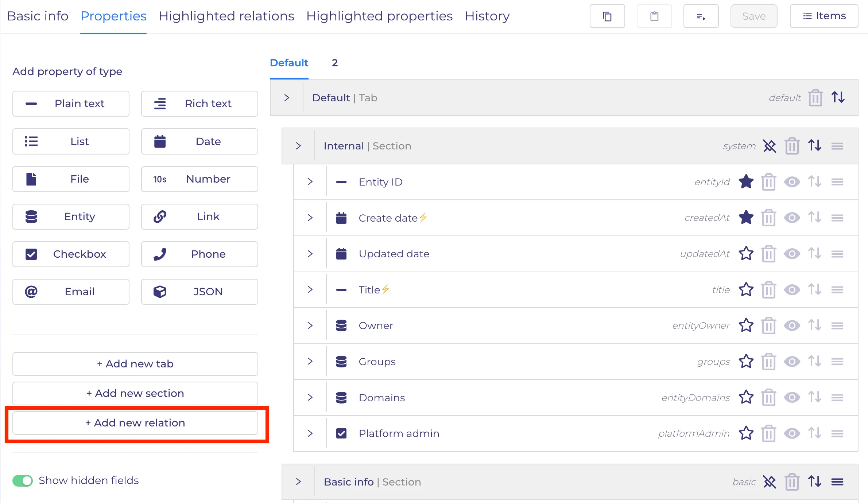The height and width of the screenshot is (503, 868).
Task: Add a JSON type property
Action: (x=199, y=292)
